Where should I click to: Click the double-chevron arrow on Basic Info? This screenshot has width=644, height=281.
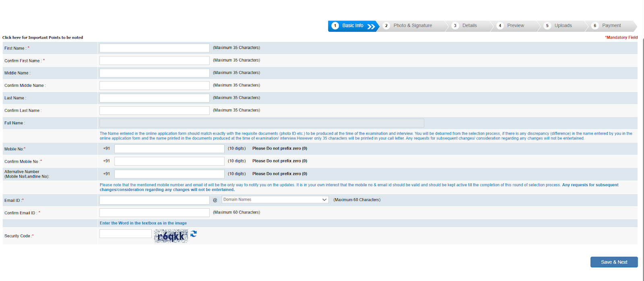[x=371, y=27]
